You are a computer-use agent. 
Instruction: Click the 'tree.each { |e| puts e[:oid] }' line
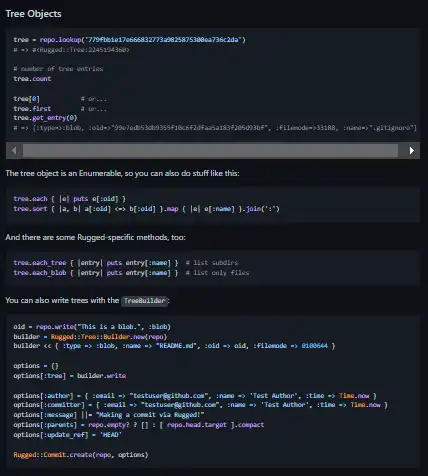[69, 199]
